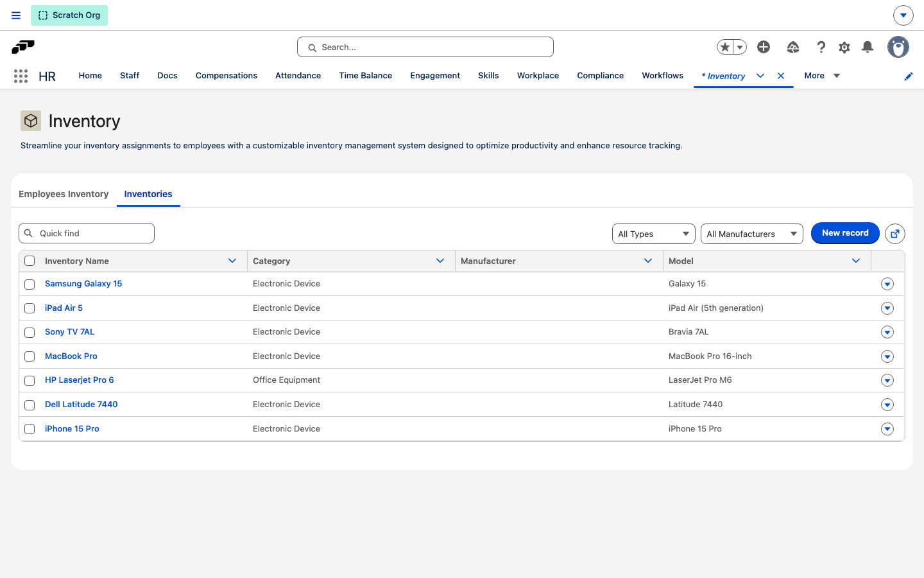This screenshot has width=924, height=578.
Task: Open the Setup gear menu
Action: (x=844, y=47)
